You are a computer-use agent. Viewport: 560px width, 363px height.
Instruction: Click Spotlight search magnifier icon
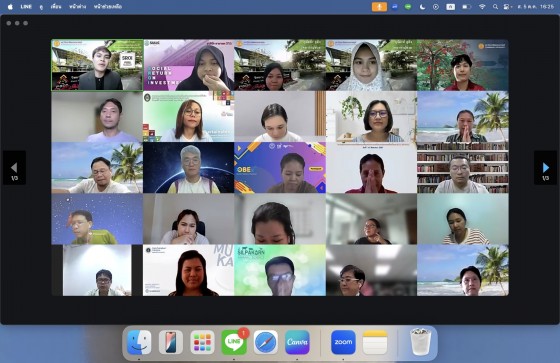point(495,7)
